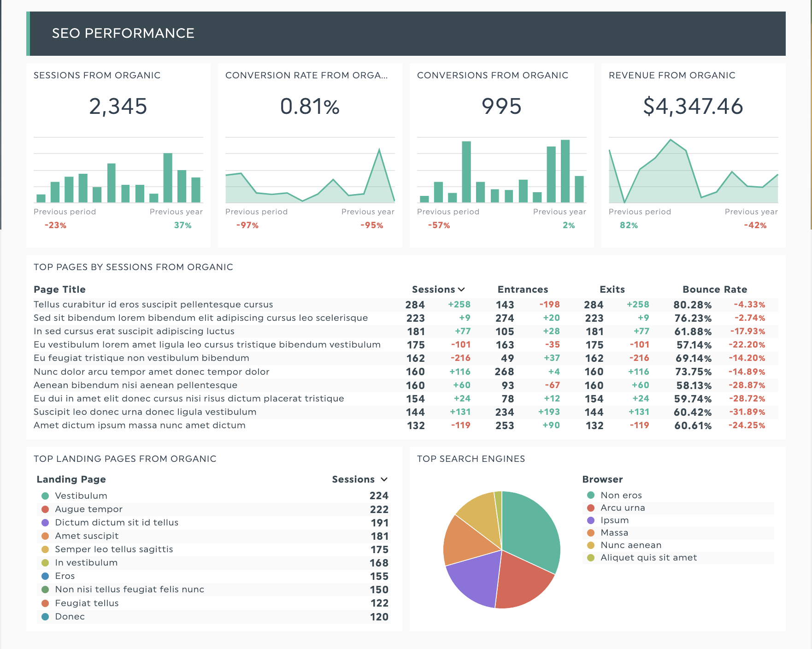Click the 224 sessions value for Vestibulum

click(379, 496)
